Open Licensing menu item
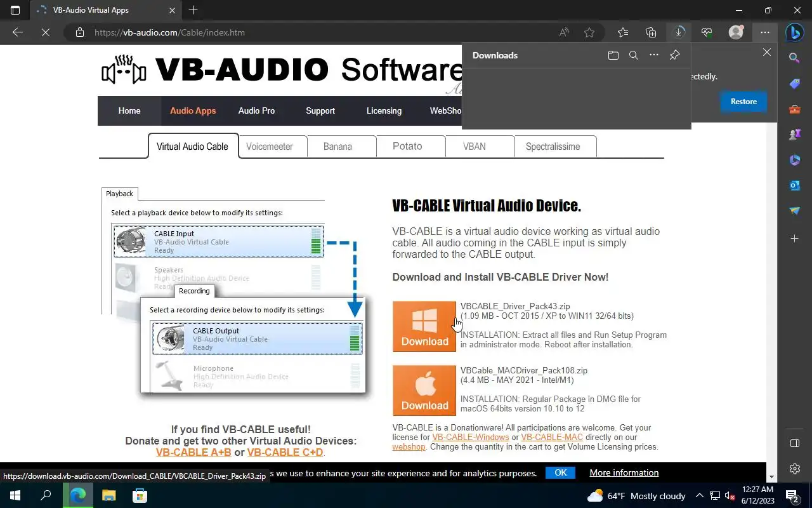Viewport: 812px width, 508px height. pyautogui.click(x=384, y=110)
